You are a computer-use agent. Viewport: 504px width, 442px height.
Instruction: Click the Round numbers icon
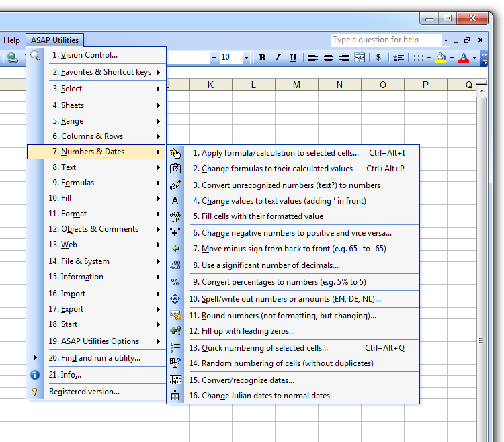175,316
